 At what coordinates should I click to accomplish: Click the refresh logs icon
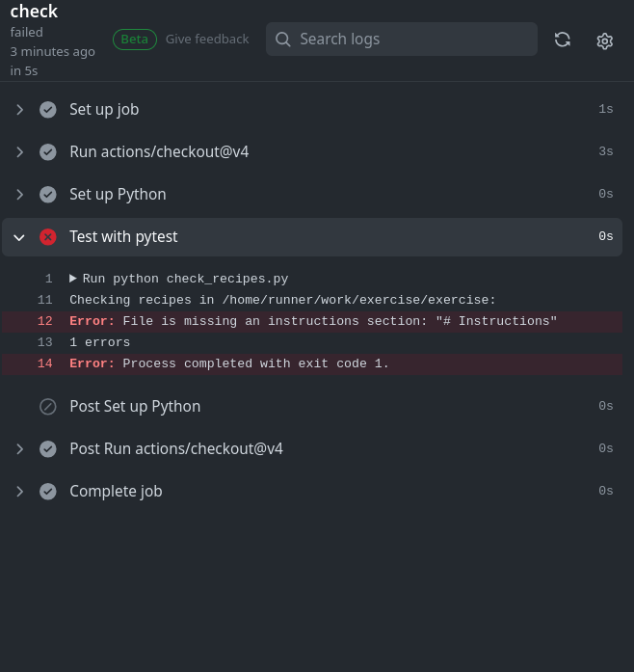click(563, 40)
